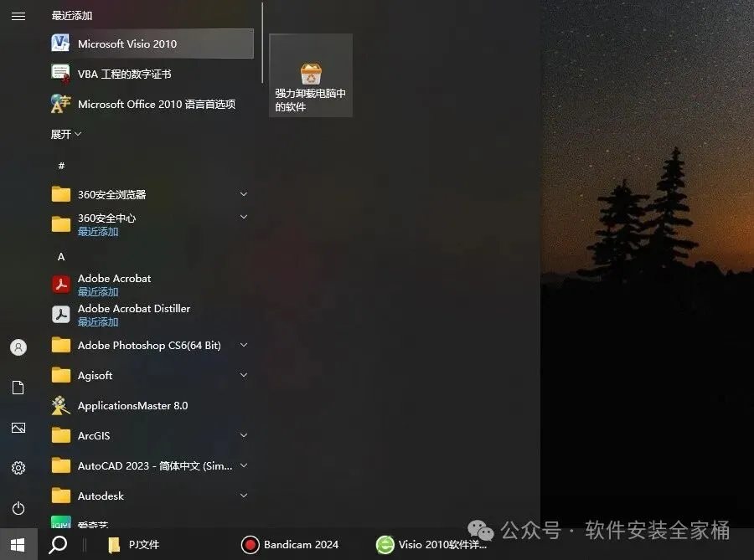Click the # letter group header
This screenshot has width=754, height=560.
click(x=61, y=166)
